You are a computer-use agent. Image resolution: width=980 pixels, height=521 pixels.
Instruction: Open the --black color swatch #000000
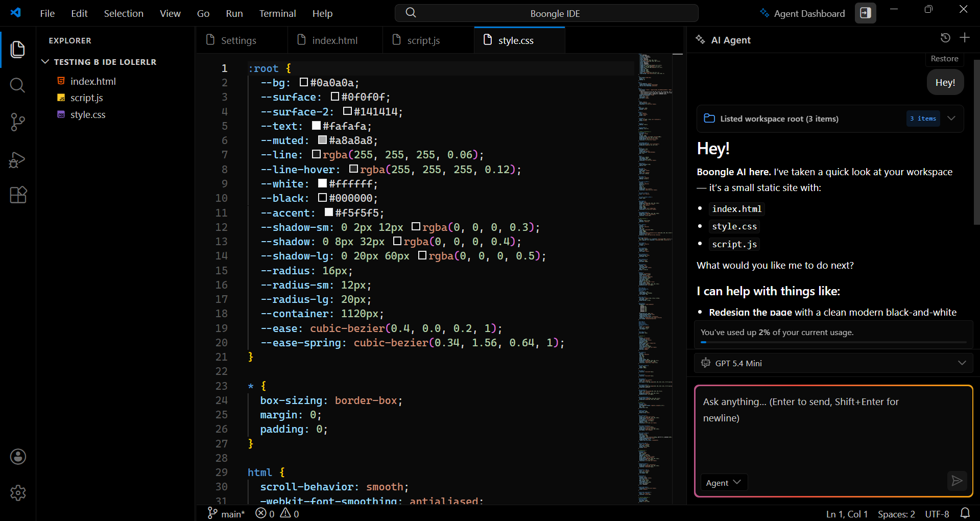(x=322, y=198)
